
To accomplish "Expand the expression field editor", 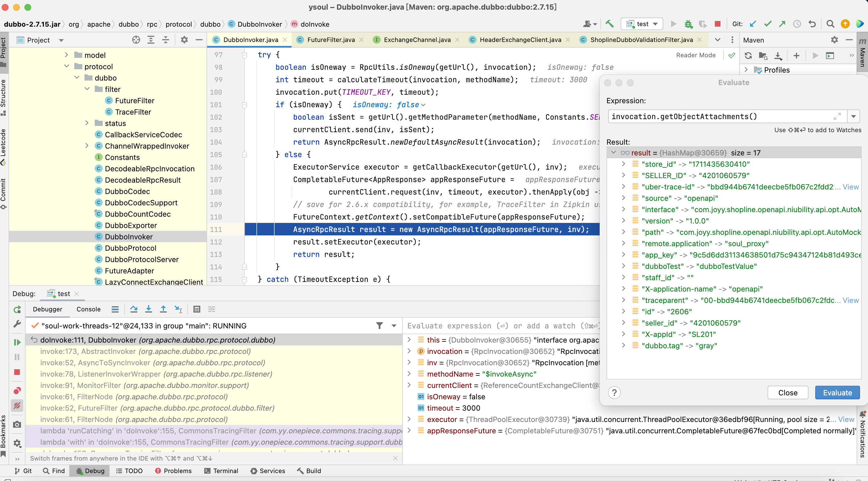I will (837, 117).
